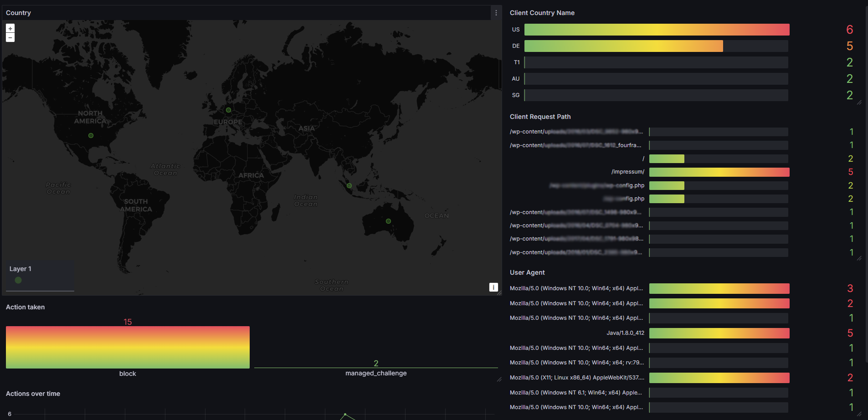Click the DE country gradient bar
The image size is (868, 420).
pyautogui.click(x=623, y=46)
